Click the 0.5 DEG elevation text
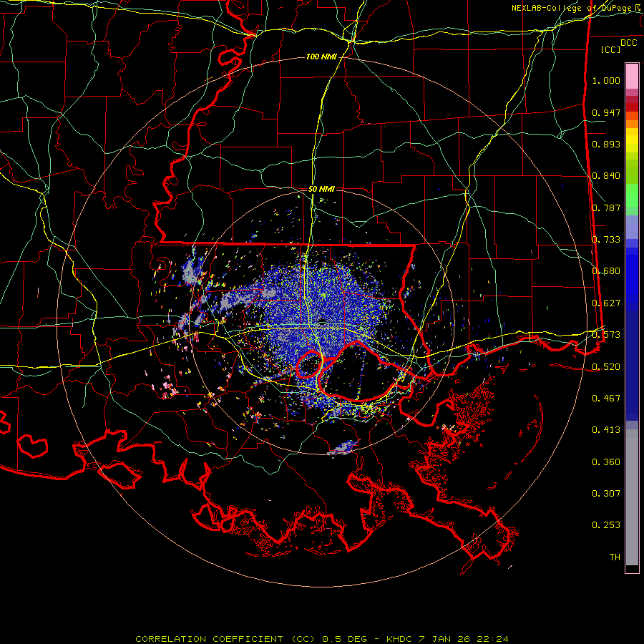 pyautogui.click(x=344, y=639)
